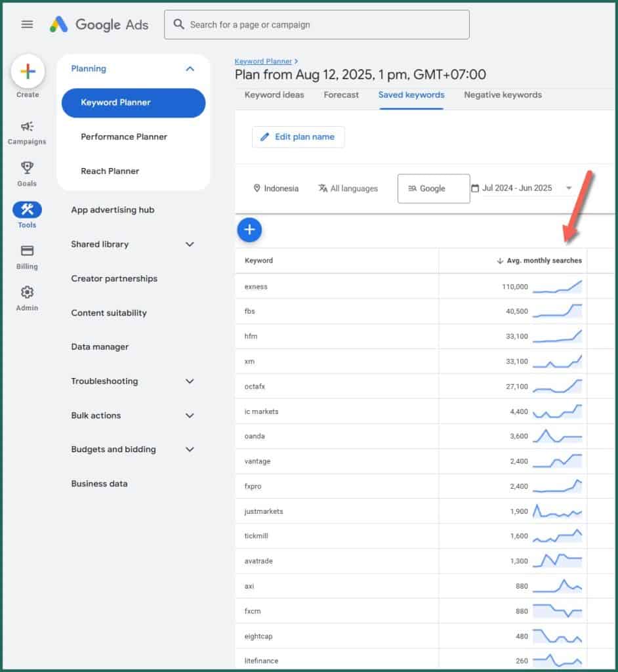Switch to the Keyword ideas tab
Screen dimensions: 618x672
coord(274,94)
